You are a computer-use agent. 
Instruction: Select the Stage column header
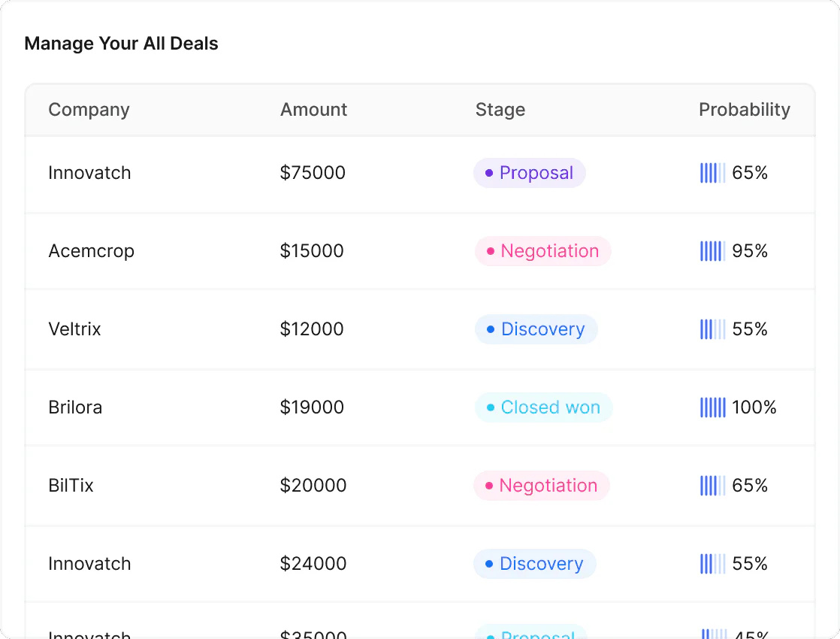[x=500, y=110]
